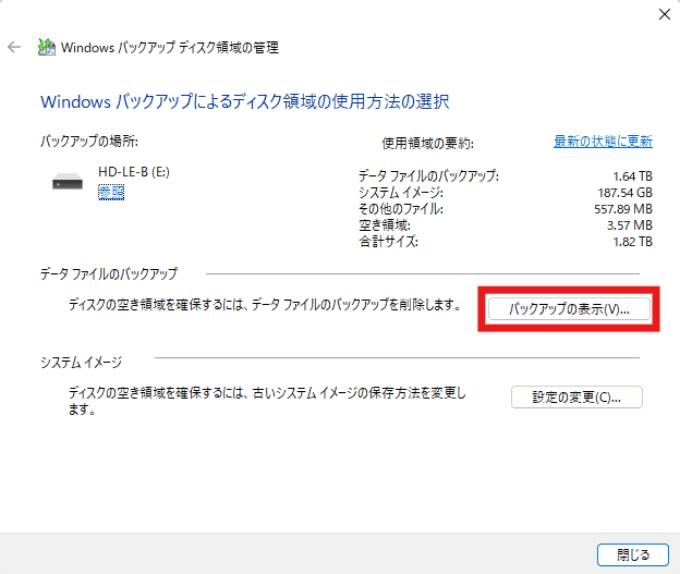The height and width of the screenshot is (574, 680).
Task: Click the window title text ディスク領域の管理
Action: tap(229, 47)
